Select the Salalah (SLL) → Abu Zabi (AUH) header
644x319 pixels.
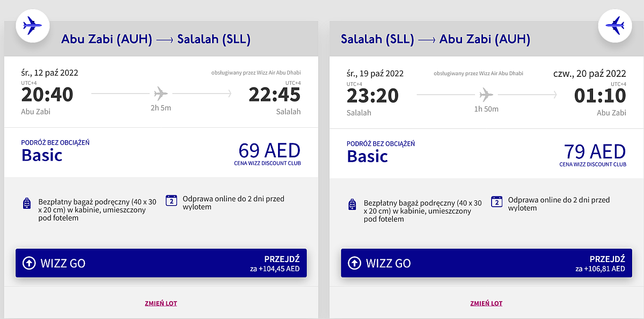[x=435, y=39]
